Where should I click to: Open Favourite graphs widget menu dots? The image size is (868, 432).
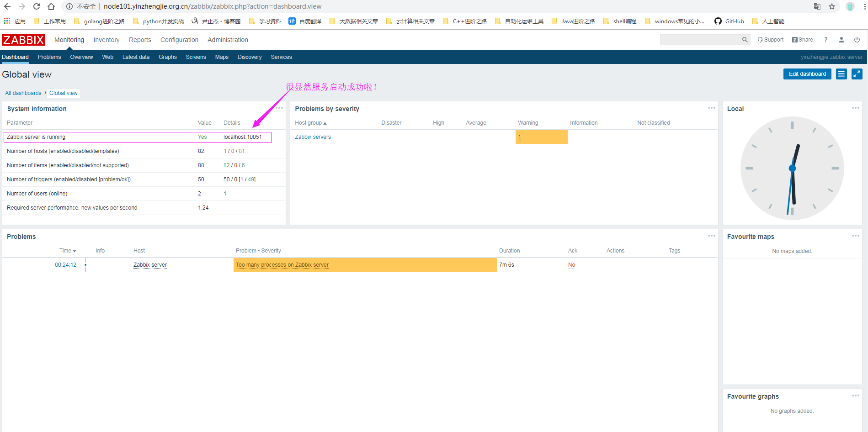coord(856,395)
